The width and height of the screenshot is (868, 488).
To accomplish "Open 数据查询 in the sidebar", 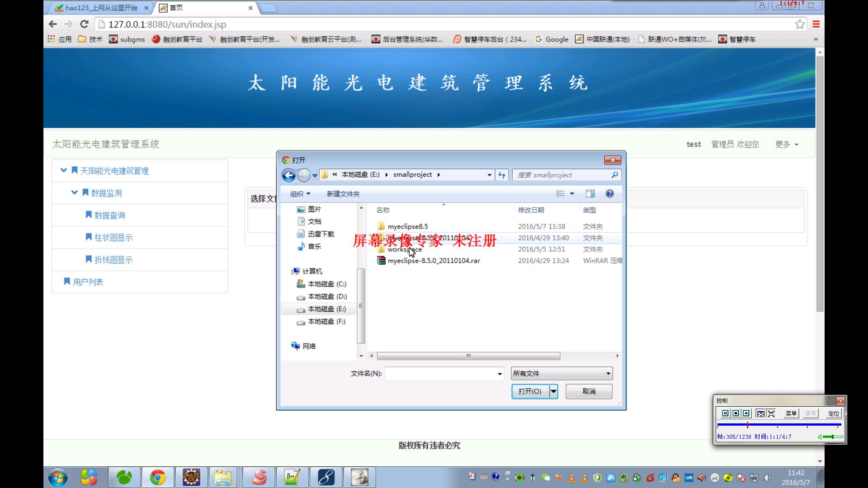I will (x=109, y=215).
